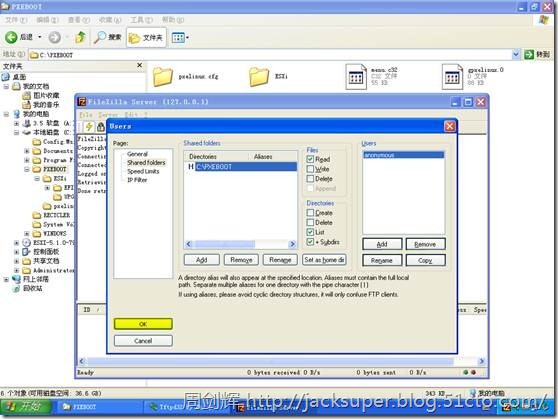558x419 pixels.
Task: Open the Tools (工具) menu in Explorer
Action: click(141, 20)
